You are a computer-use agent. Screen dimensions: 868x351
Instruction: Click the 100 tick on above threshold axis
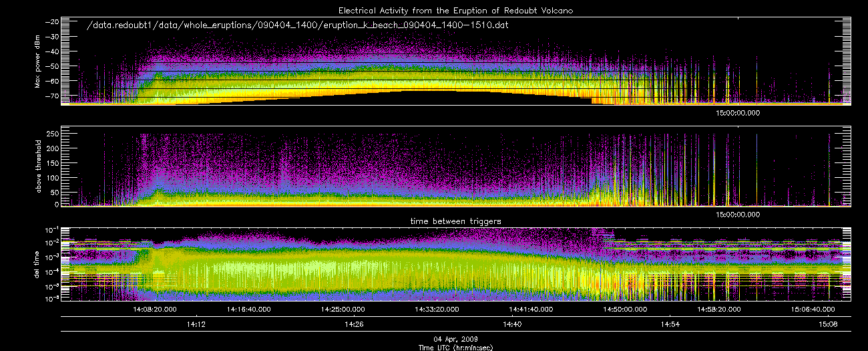(x=53, y=177)
